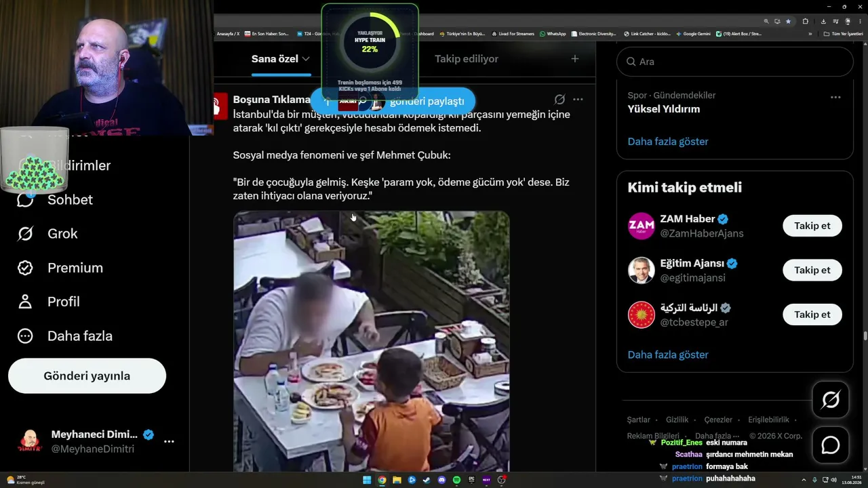Open the Tüm Yer İşaretleri bookmarks folder

843,34
